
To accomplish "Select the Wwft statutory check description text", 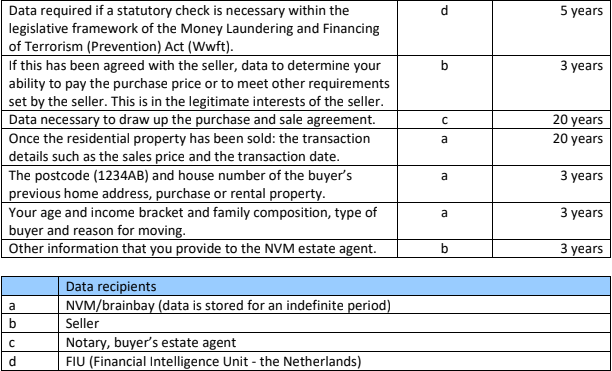I will (x=194, y=28).
